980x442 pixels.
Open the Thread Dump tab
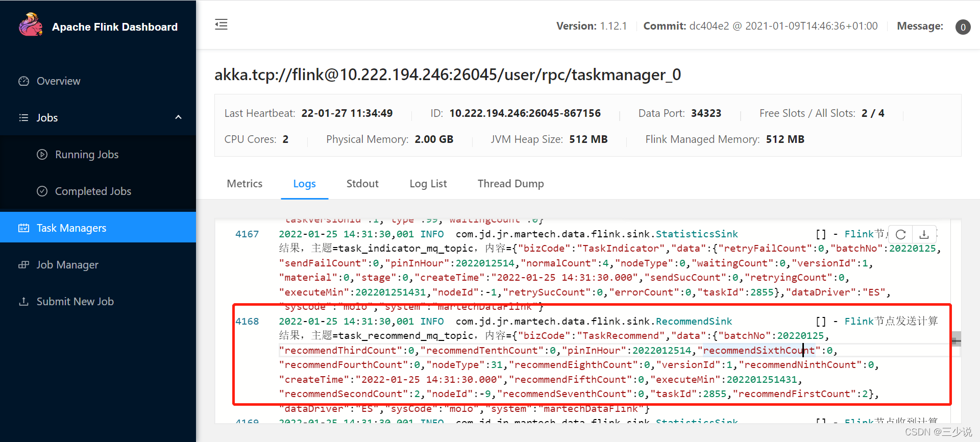point(511,184)
